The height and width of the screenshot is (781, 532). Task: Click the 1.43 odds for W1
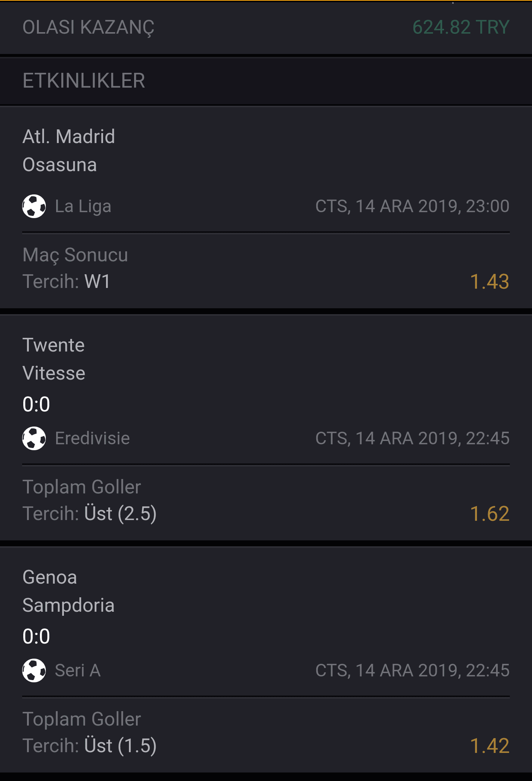(x=490, y=281)
